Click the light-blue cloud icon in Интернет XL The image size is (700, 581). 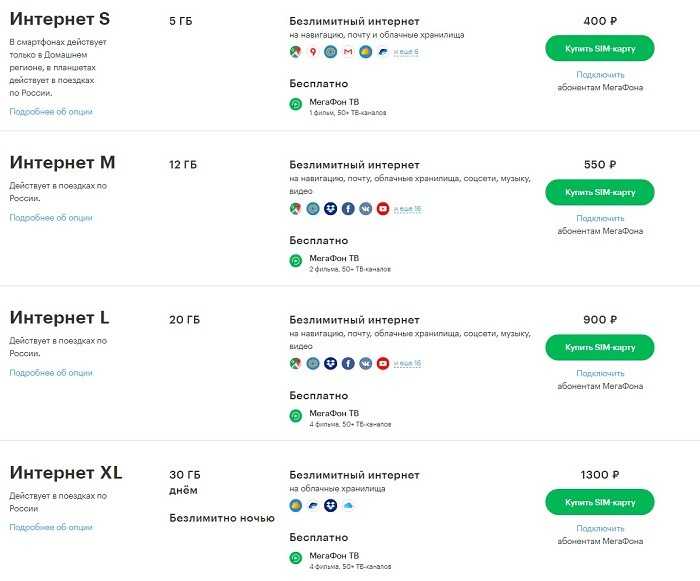pyautogui.click(x=348, y=506)
